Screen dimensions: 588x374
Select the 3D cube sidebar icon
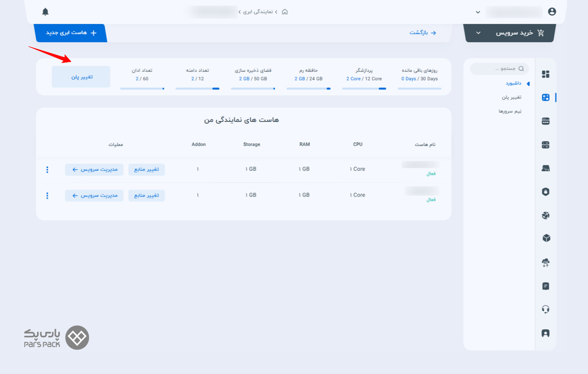[546, 238]
